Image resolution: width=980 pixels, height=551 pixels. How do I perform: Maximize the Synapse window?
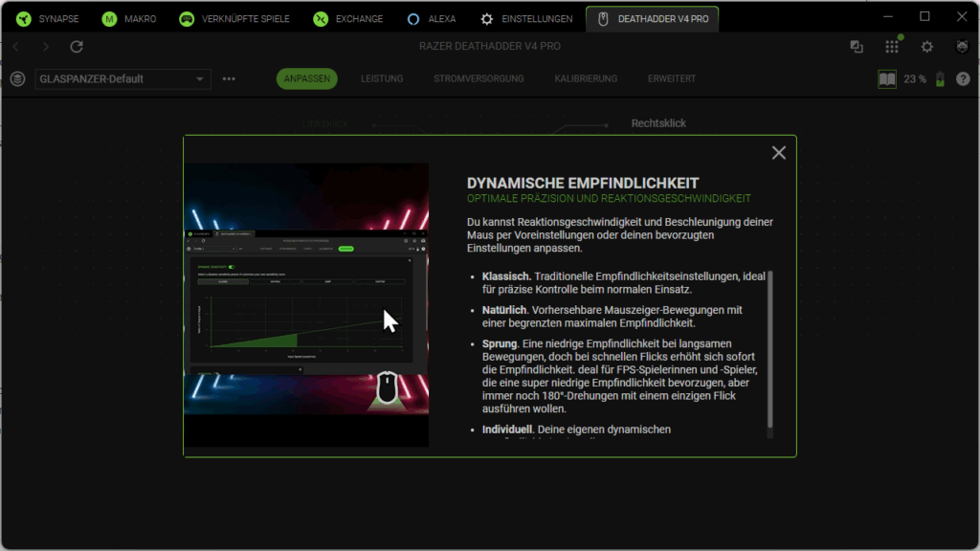pyautogui.click(x=925, y=16)
